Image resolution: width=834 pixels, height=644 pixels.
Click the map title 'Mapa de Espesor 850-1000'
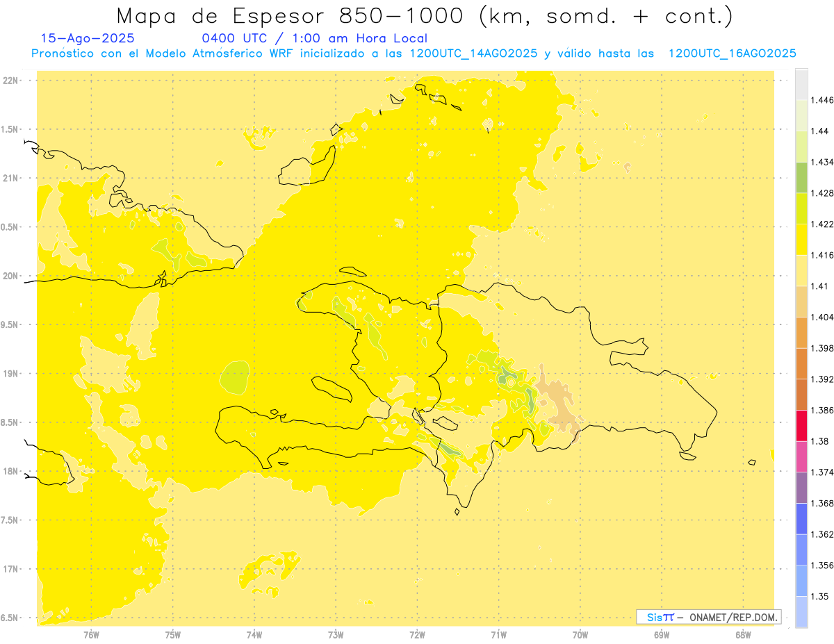tap(291, 16)
